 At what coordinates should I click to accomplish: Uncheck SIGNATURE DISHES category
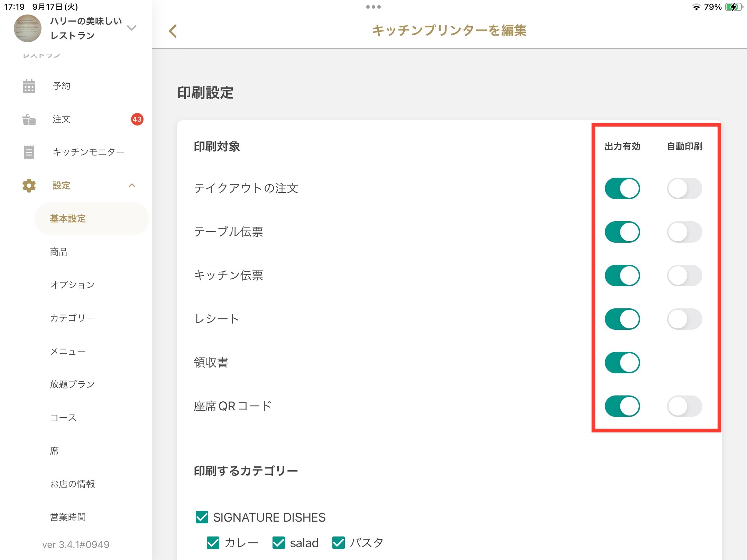point(202,517)
